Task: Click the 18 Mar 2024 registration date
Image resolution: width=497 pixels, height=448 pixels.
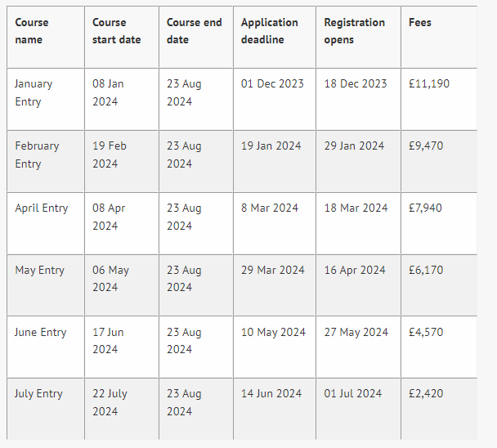Action: tap(356, 208)
